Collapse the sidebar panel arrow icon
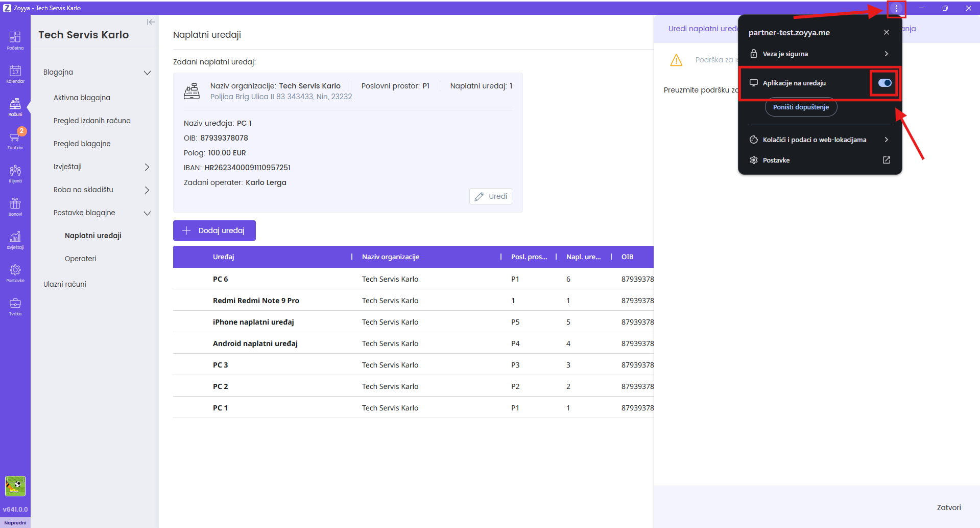 click(x=151, y=22)
